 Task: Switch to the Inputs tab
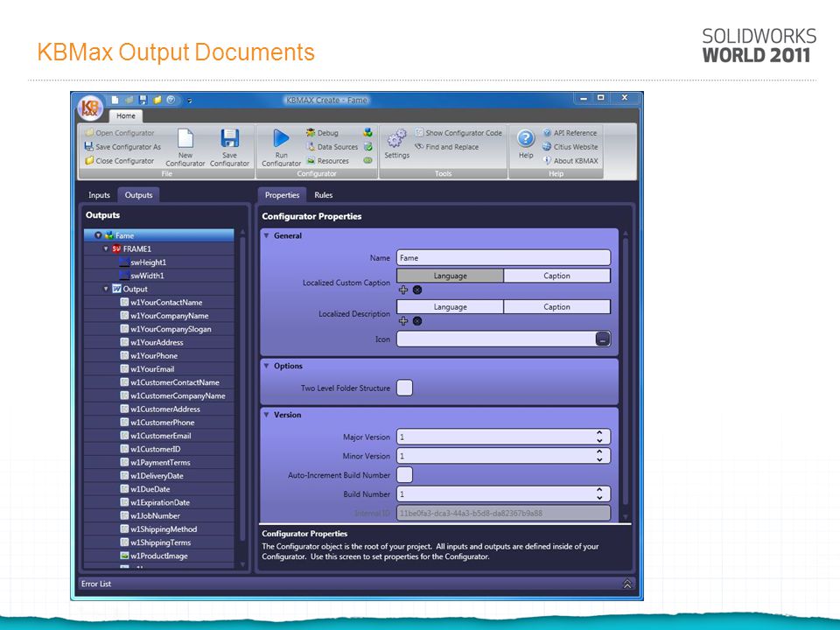tap(99, 195)
